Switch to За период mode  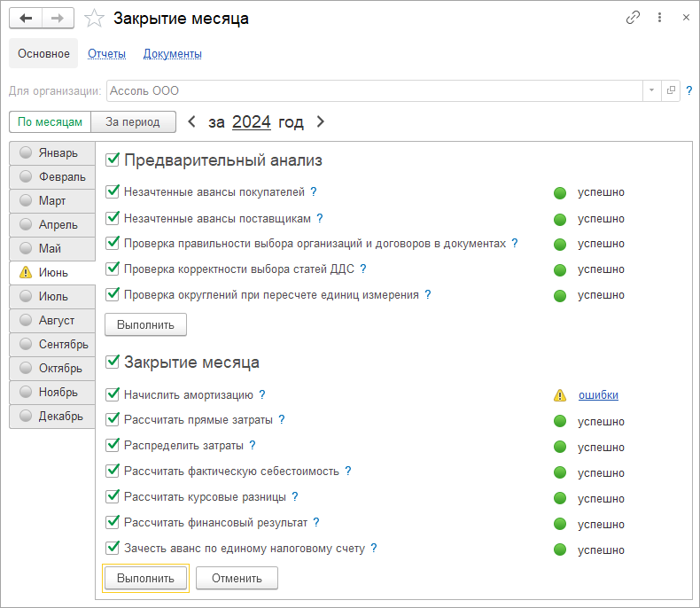(132, 122)
